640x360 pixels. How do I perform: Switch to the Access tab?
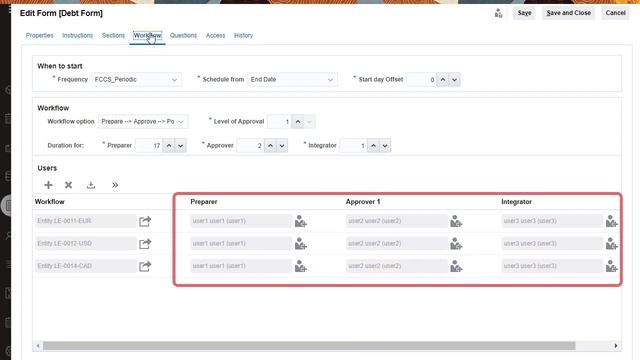click(216, 36)
